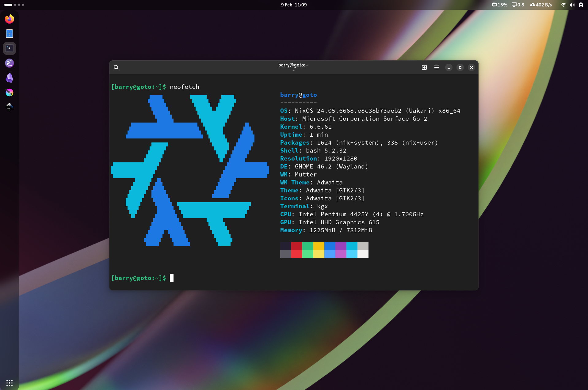Open Krita from the dock
Screen dimensions: 588x390
coord(10,93)
